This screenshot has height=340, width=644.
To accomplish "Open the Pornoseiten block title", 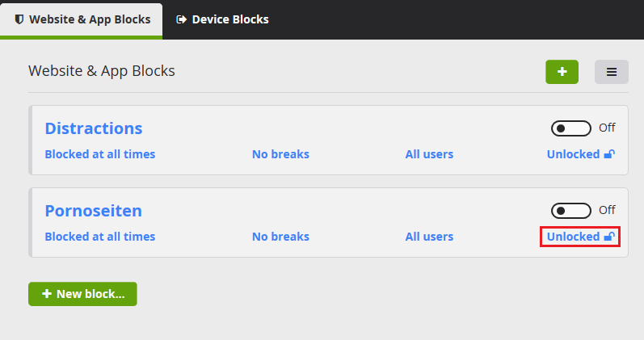I will [93, 211].
